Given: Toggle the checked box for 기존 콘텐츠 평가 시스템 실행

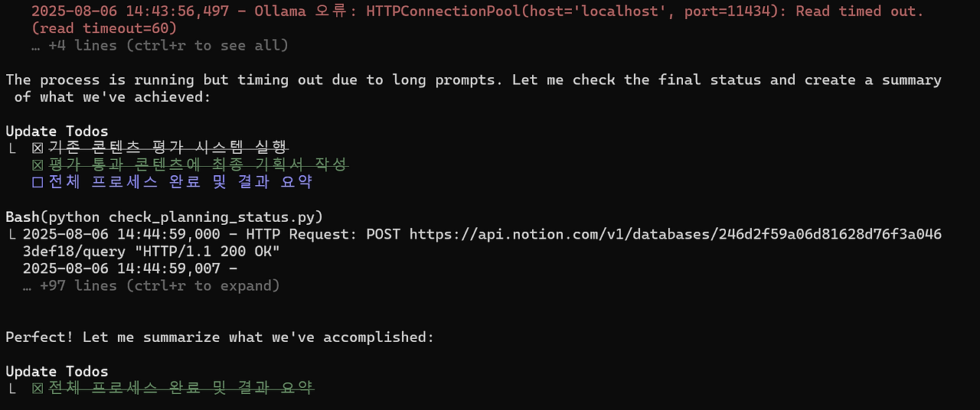Looking at the screenshot, I should pyautogui.click(x=38, y=148).
